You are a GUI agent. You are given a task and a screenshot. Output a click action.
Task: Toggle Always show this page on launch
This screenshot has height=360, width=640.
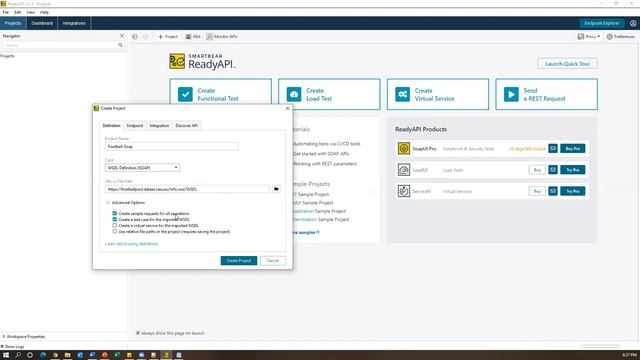(x=138, y=333)
